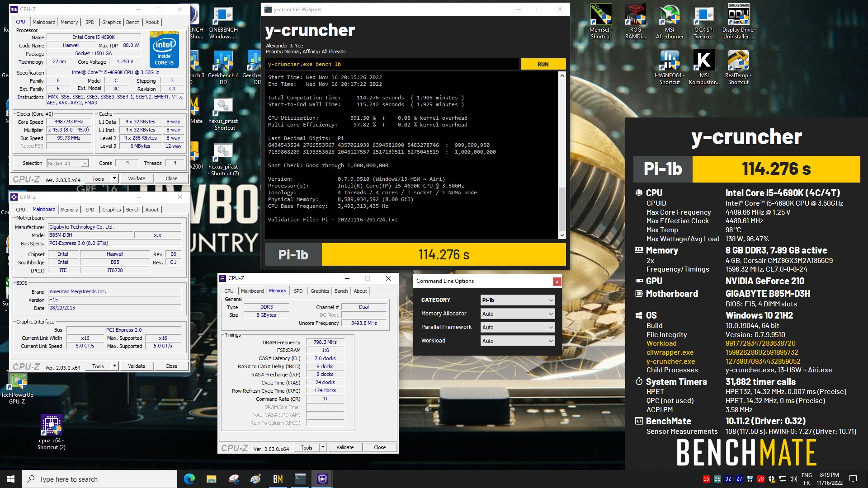
Task: Click the Workload hash link in BenchMate
Action: 760,343
